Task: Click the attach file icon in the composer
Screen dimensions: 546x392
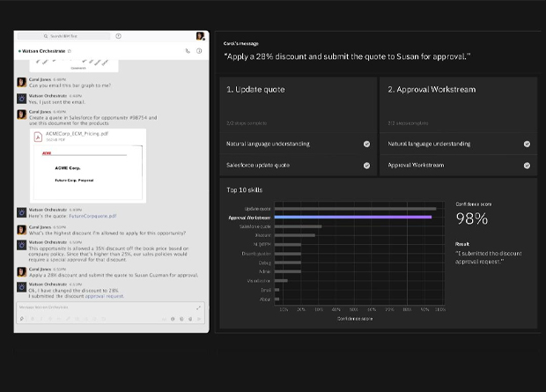Action: [190, 319]
